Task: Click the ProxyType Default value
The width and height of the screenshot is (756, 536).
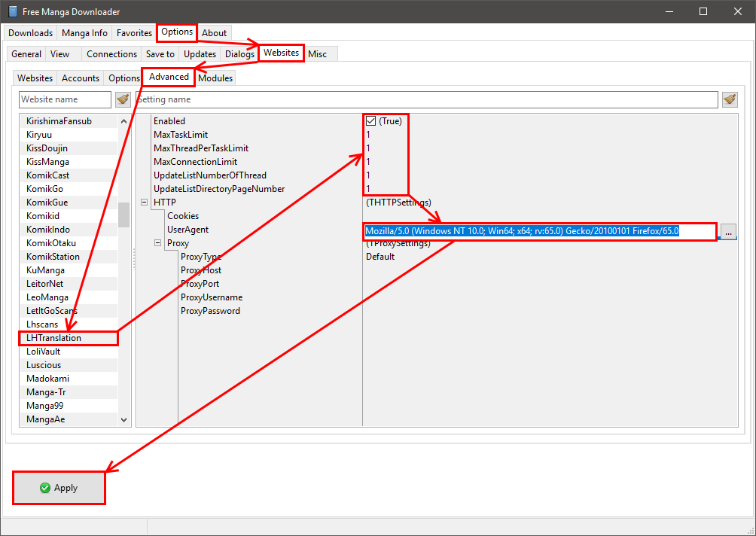Action: (x=380, y=257)
